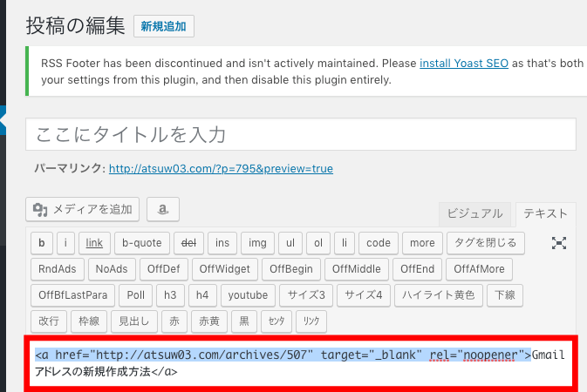The height and width of the screenshot is (392, 587).
Task: Click the OffDef quicktag
Action: tap(164, 269)
